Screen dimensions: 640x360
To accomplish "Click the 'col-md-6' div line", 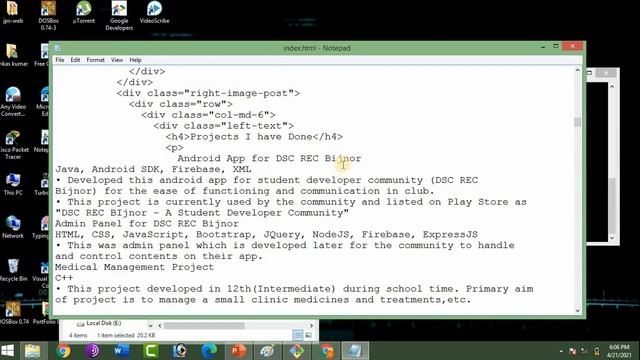I will tap(208, 115).
